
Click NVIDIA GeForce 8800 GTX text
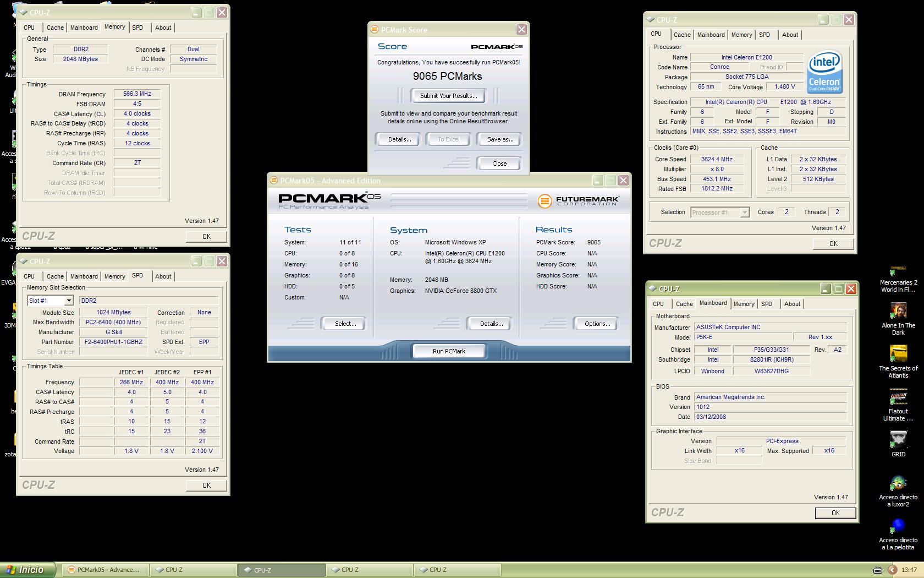point(460,291)
